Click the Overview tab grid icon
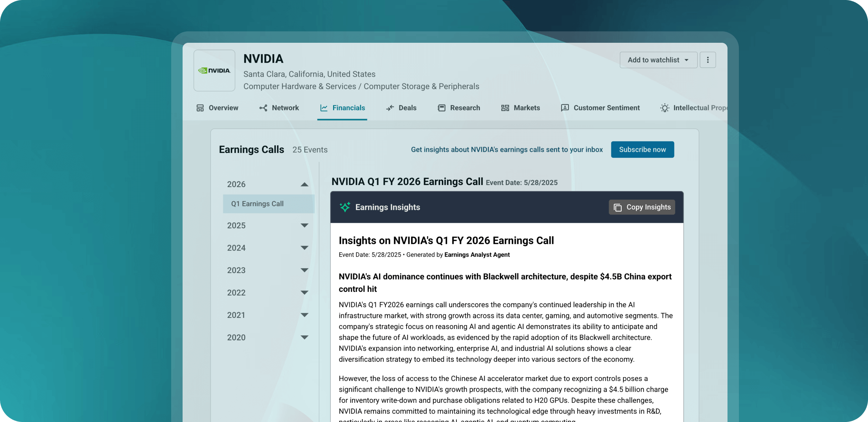Image resolution: width=868 pixels, height=422 pixels. click(x=200, y=108)
